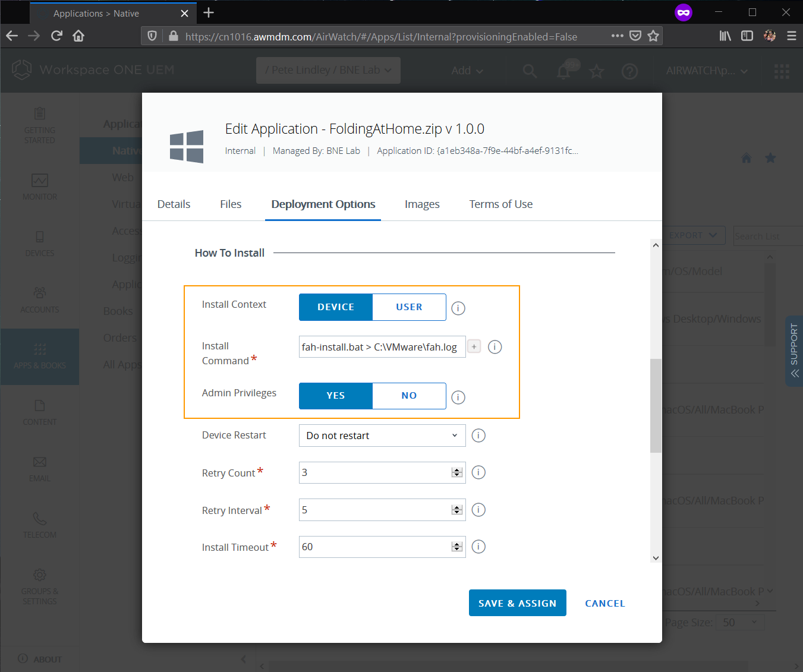This screenshot has width=803, height=672.
Task: Open MONITOR in left sidebar
Action: pos(40,187)
